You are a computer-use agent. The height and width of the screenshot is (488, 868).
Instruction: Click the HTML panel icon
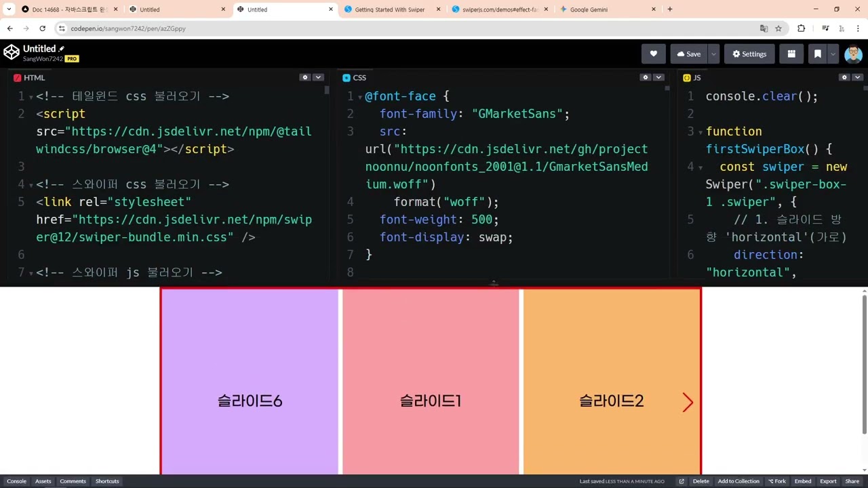(x=18, y=78)
